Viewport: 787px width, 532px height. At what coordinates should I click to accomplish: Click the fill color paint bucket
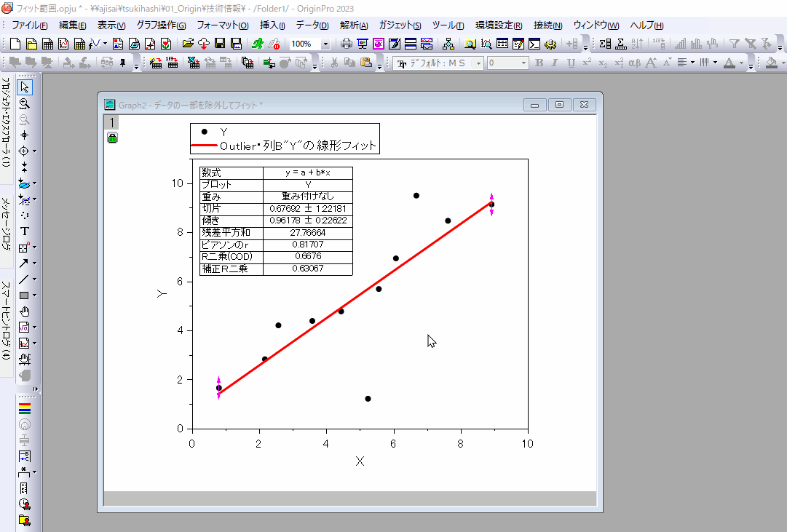click(772, 63)
